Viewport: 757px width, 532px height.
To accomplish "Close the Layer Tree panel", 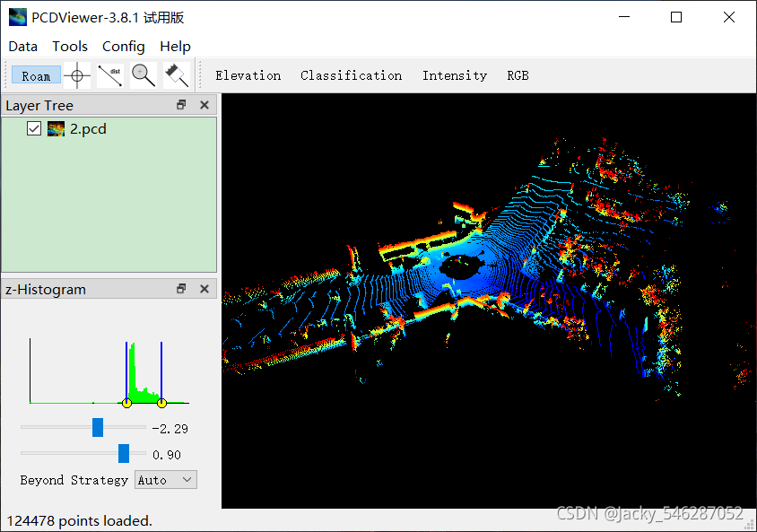I will 204,105.
